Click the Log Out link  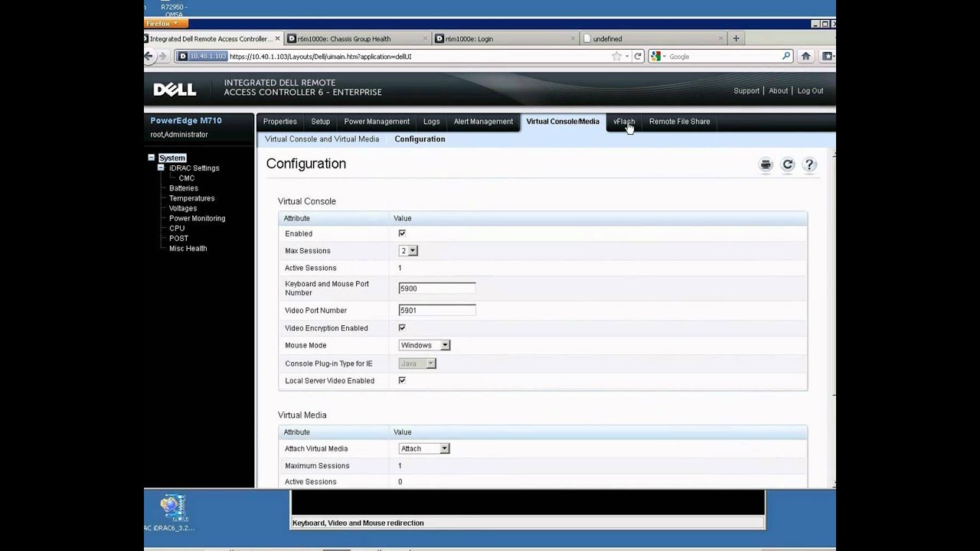810,91
